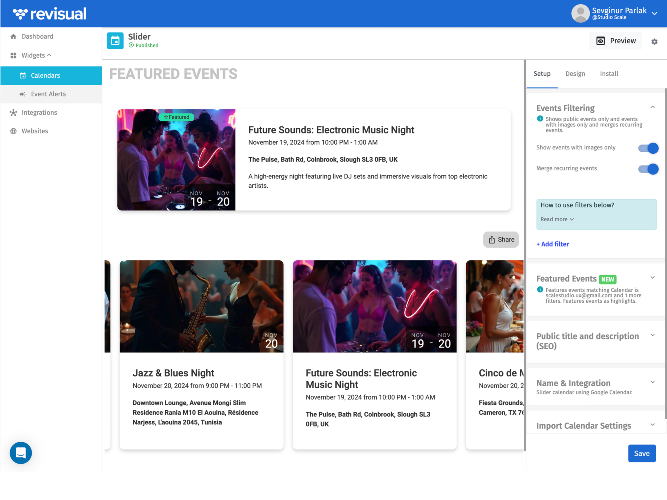
Task: Click the Integrations sidebar icon
Action: (13, 112)
